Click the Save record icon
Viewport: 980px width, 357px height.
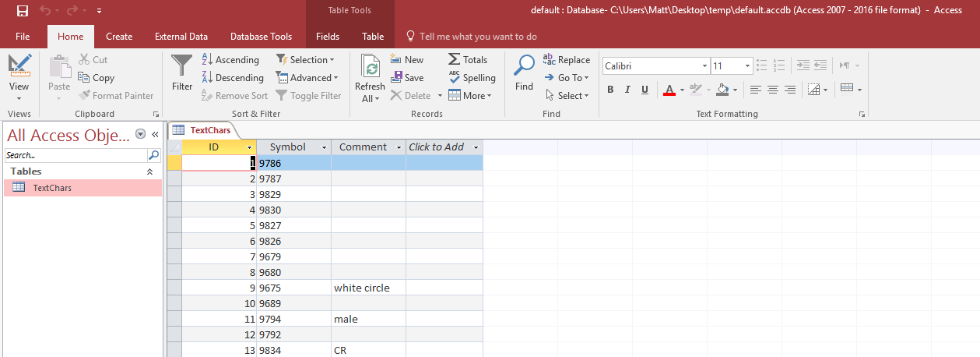tap(397, 78)
